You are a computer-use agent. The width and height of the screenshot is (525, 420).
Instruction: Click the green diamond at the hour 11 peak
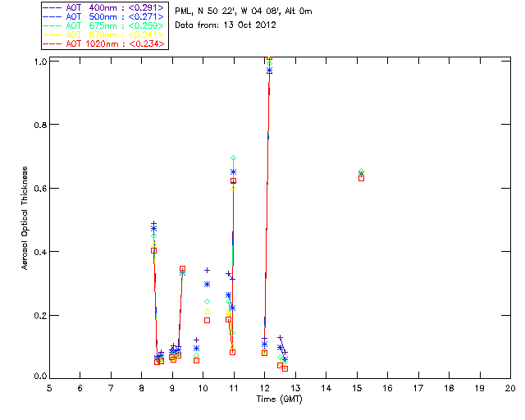(233, 157)
